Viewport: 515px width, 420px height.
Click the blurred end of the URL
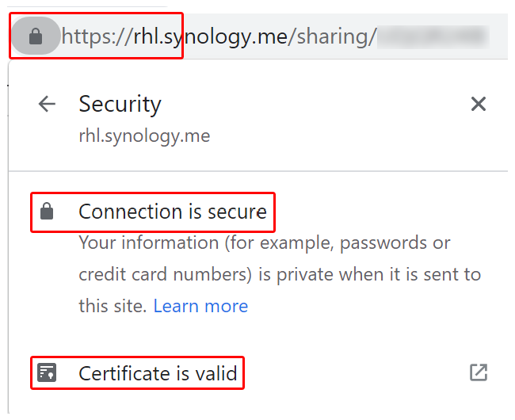tap(433, 36)
